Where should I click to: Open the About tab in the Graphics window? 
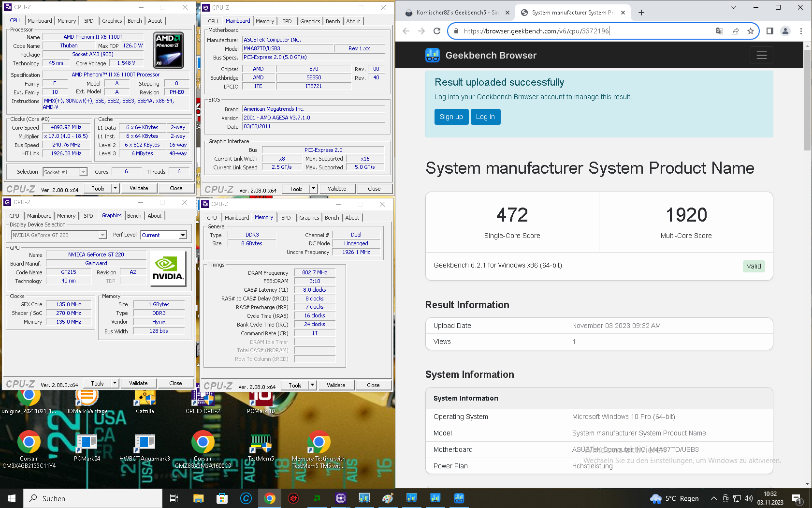click(155, 216)
